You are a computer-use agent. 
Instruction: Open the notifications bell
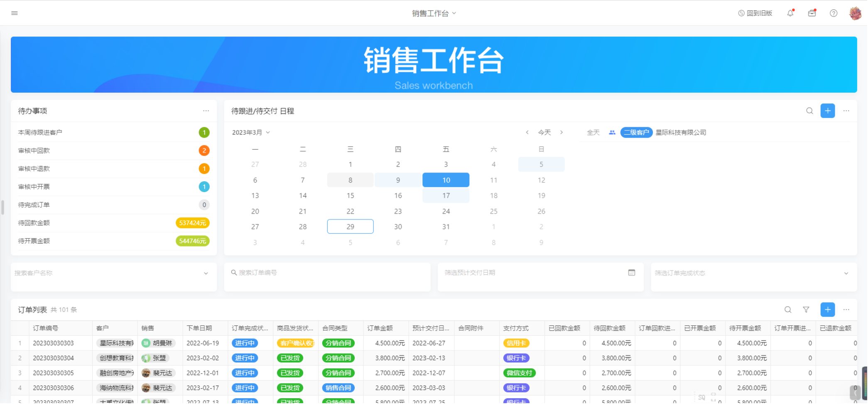(x=790, y=13)
